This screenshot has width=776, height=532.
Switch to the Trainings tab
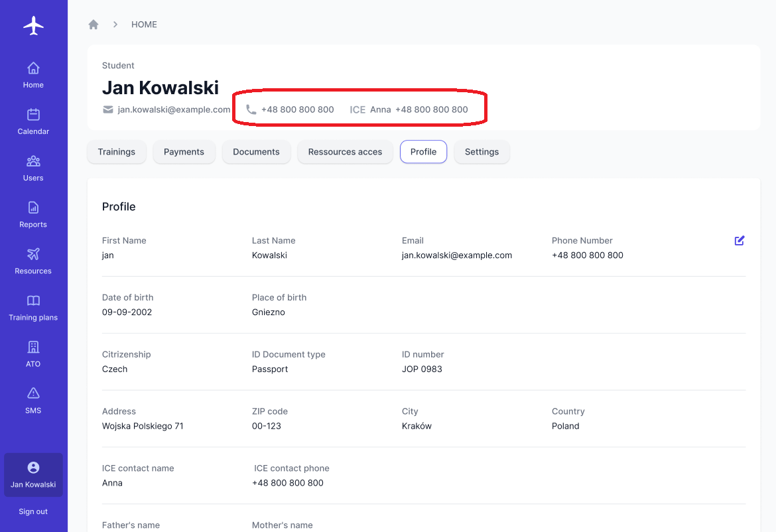pyautogui.click(x=117, y=152)
